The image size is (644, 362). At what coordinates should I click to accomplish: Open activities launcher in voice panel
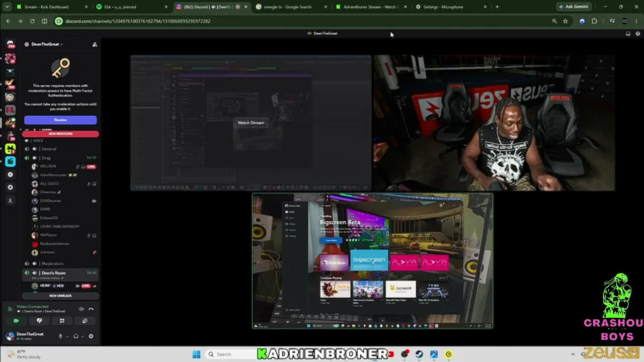[x=62, y=321]
